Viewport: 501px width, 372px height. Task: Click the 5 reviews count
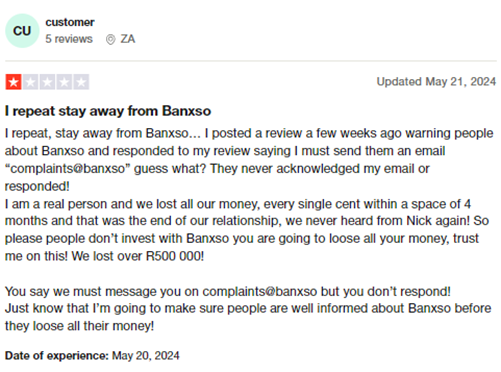pos(69,39)
